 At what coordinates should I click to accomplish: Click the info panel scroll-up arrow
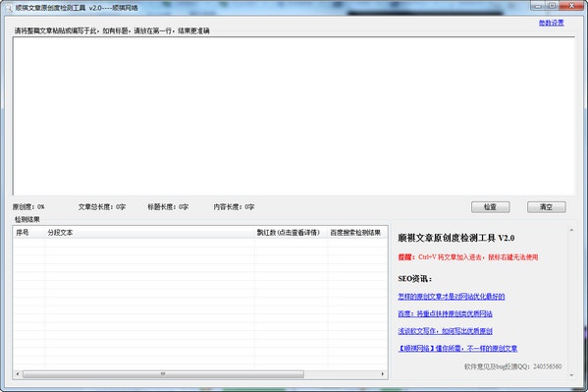(571, 230)
